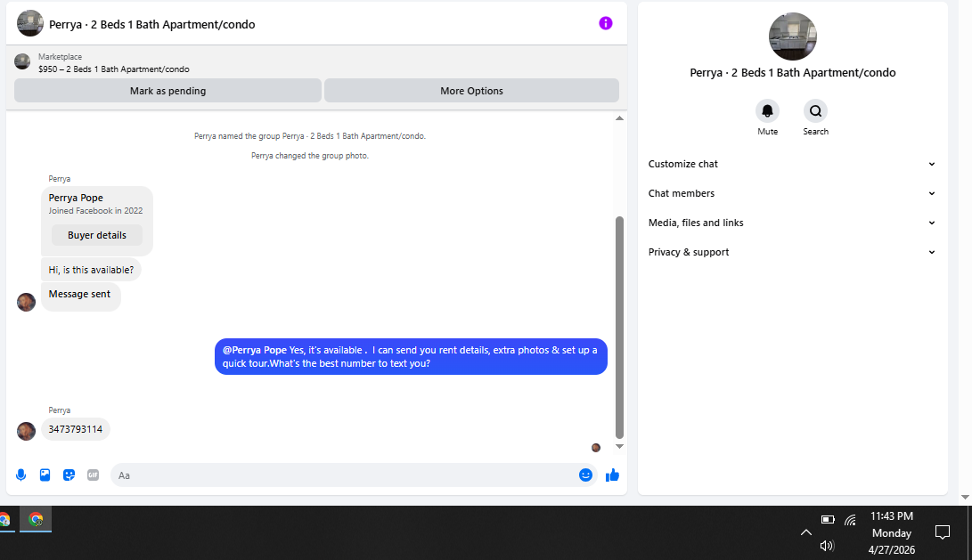
Task: Click the chat title in header
Action: 151,24
